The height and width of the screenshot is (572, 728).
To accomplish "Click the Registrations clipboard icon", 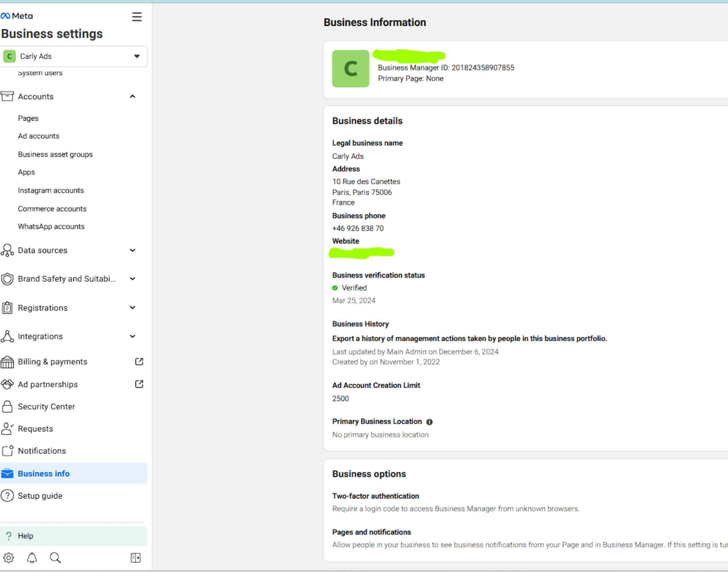I will [7, 308].
